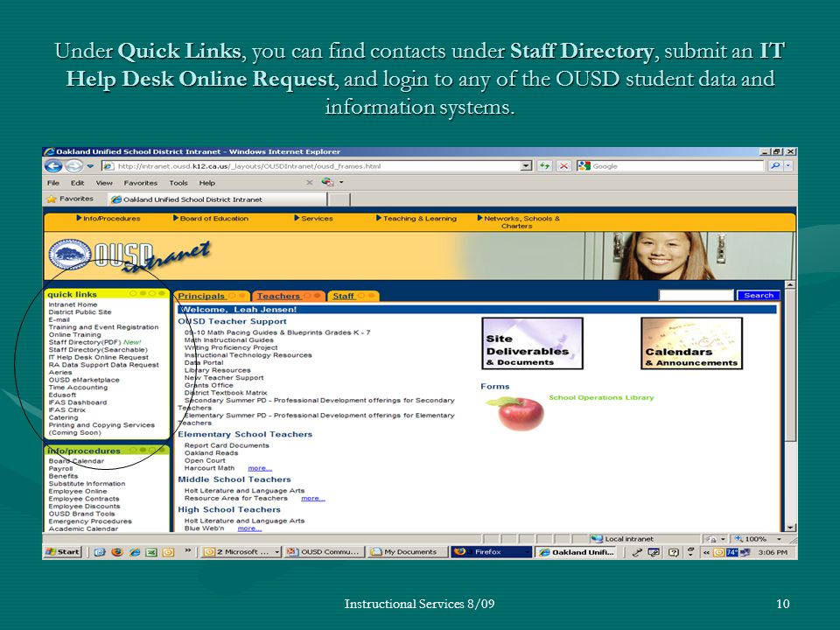Open Calendars & Announcements tile
Viewport: 840px width, 630px height.
click(x=691, y=343)
